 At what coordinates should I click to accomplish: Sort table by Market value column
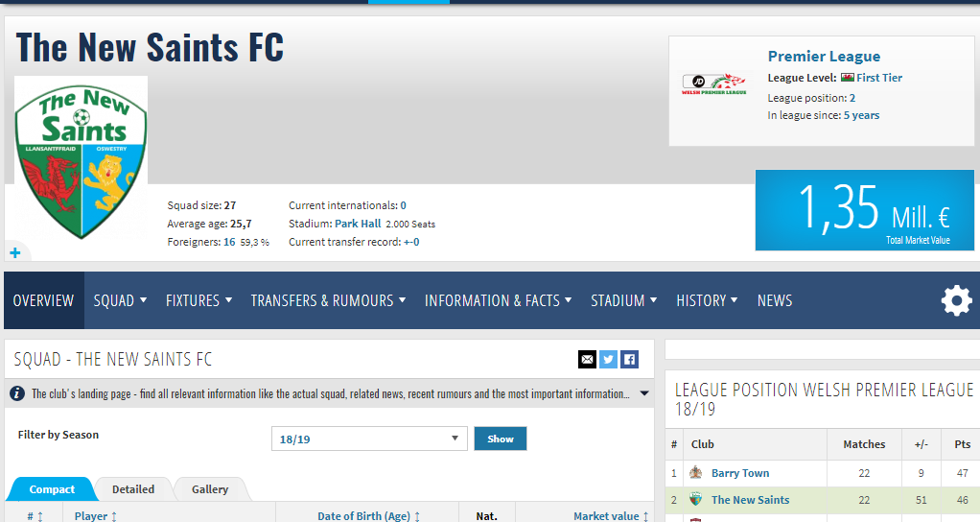click(611, 515)
